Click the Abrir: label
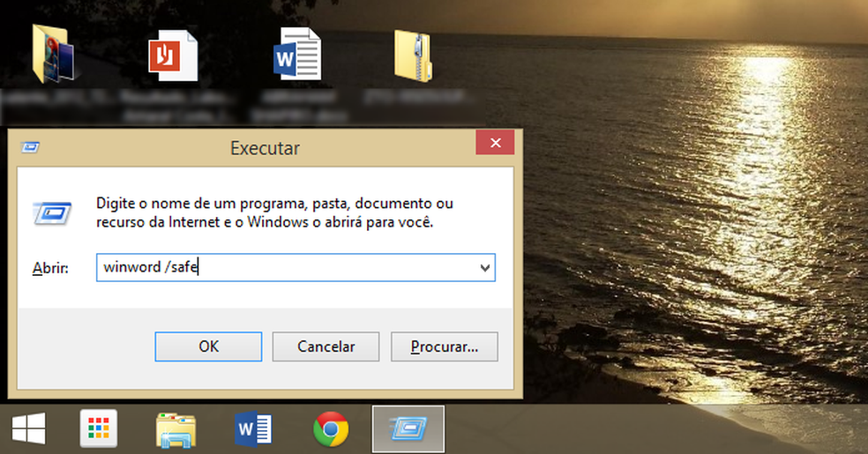 (50, 268)
